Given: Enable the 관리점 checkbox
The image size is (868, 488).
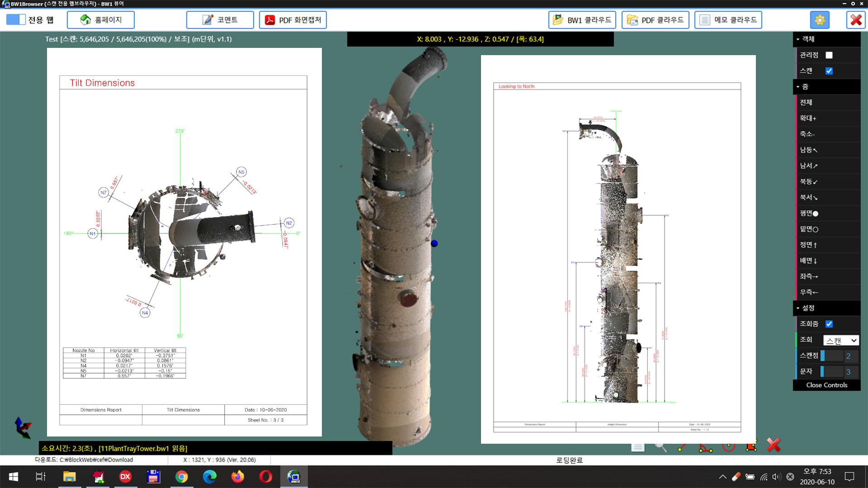Looking at the screenshot, I should pyautogui.click(x=829, y=55).
